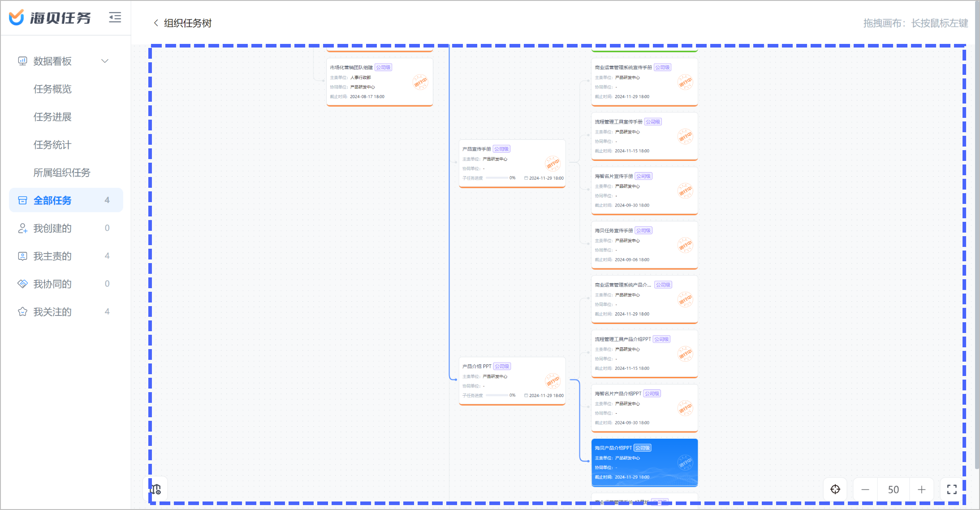Open 任务统计 in the sidebar
The height and width of the screenshot is (510, 980).
(x=52, y=145)
